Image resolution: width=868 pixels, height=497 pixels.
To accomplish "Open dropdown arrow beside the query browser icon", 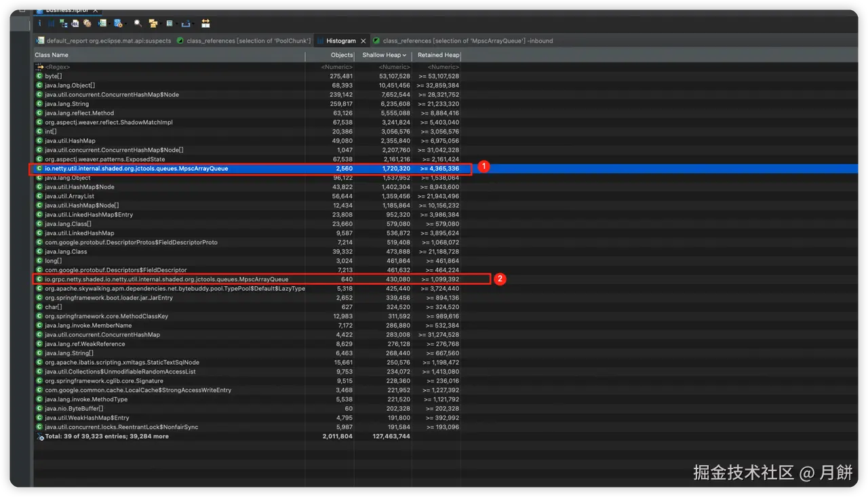I will point(125,24).
